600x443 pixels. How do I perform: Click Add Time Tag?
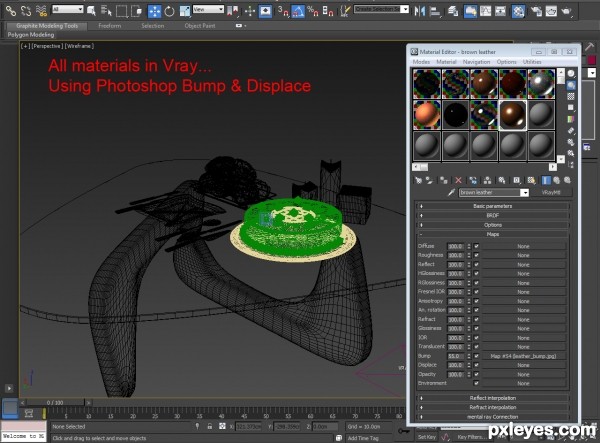coord(363,438)
